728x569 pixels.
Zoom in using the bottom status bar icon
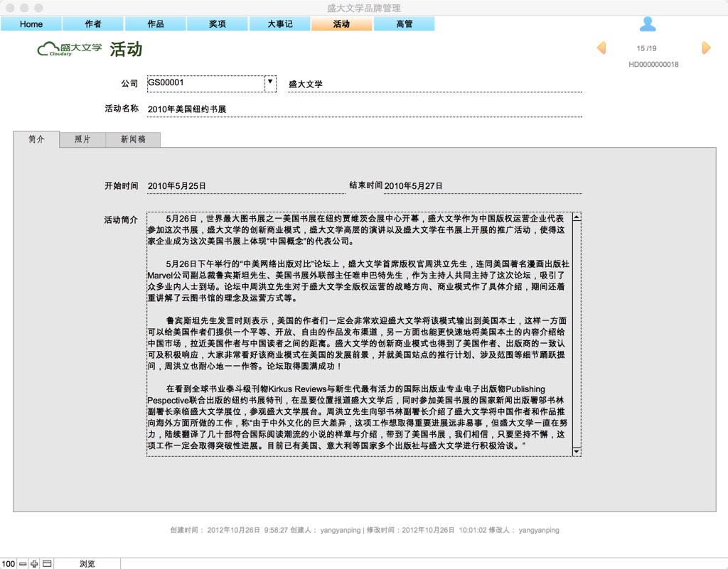(34, 563)
